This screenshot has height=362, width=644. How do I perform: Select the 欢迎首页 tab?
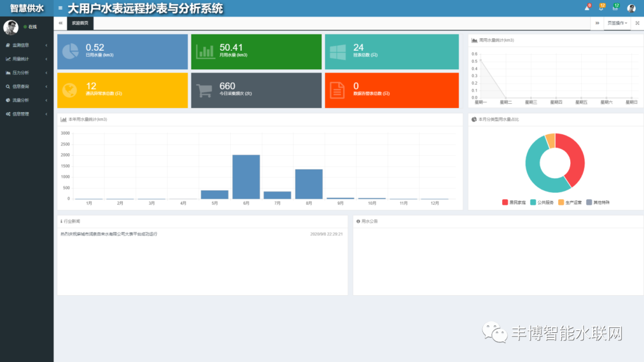point(80,23)
